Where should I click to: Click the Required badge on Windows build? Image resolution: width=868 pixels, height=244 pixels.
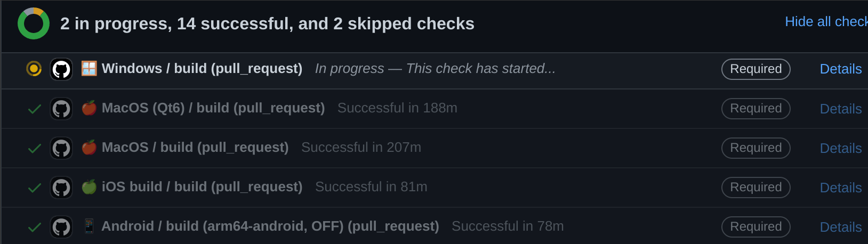tap(756, 69)
